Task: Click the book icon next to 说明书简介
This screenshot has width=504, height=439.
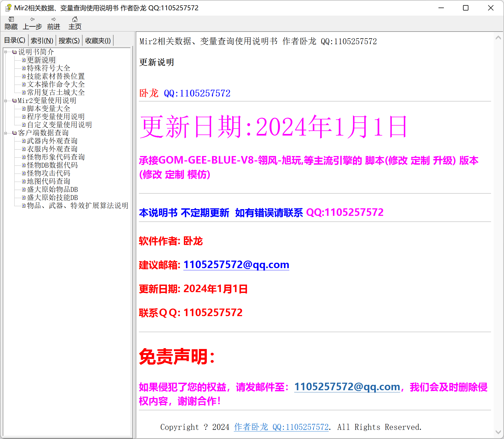Action: (15, 52)
